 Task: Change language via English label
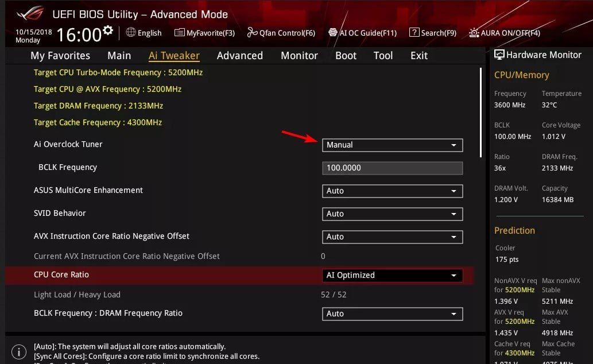click(149, 33)
